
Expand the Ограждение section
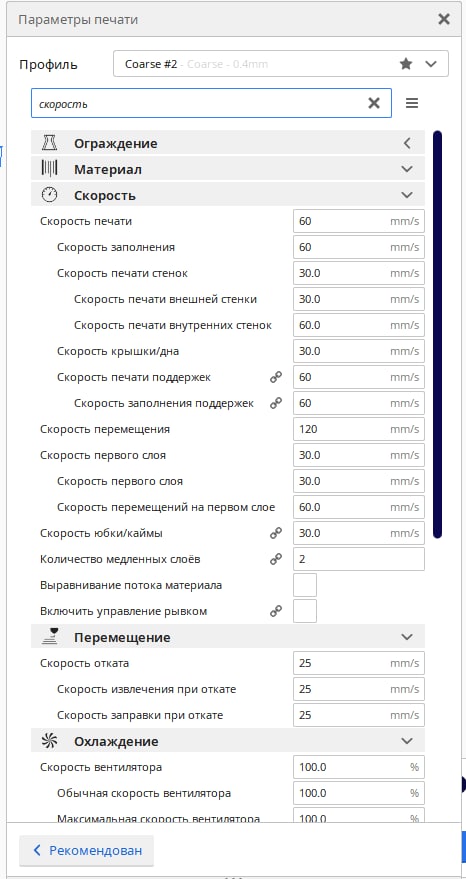point(407,144)
